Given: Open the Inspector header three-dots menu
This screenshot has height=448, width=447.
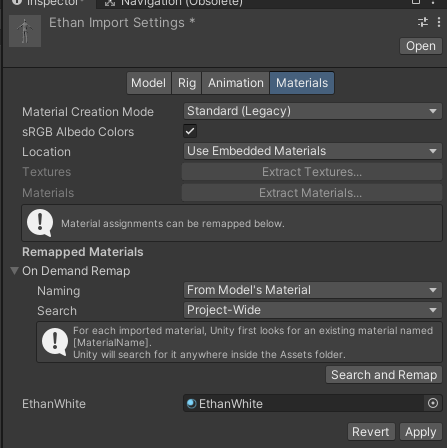Looking at the screenshot, I should (439, 22).
